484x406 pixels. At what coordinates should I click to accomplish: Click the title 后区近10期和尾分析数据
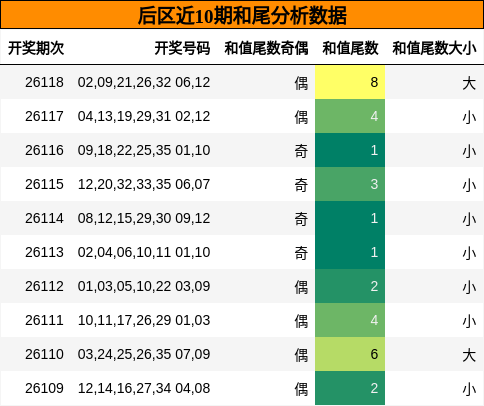tap(242, 16)
